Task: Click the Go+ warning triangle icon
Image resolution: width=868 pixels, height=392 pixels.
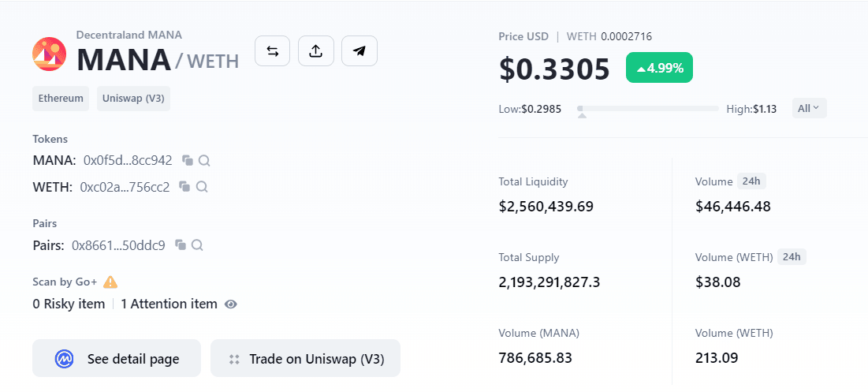Action: pos(110,282)
